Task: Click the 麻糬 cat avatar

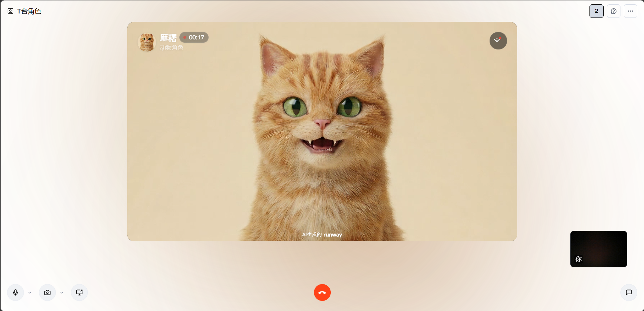Action: coord(147,42)
